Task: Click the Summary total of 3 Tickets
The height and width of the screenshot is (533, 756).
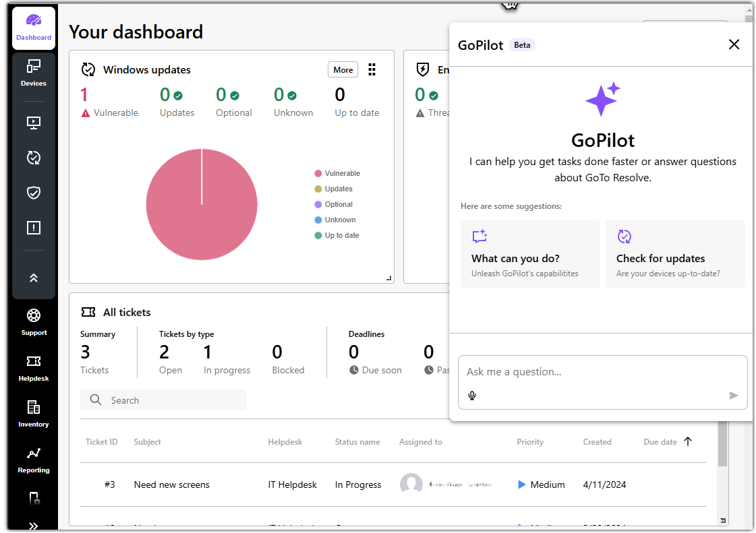Action: 86,352
